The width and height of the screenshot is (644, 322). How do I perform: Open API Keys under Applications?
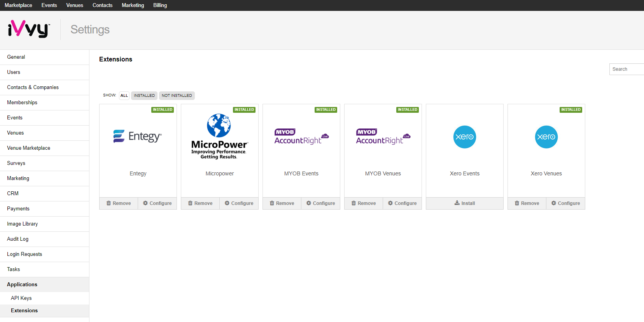tap(44, 298)
